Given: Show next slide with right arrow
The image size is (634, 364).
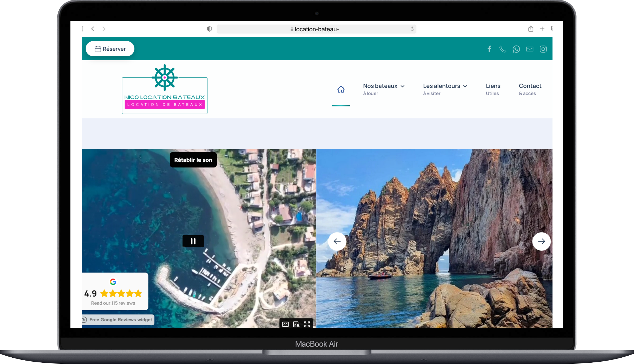Looking at the screenshot, I should [541, 241].
